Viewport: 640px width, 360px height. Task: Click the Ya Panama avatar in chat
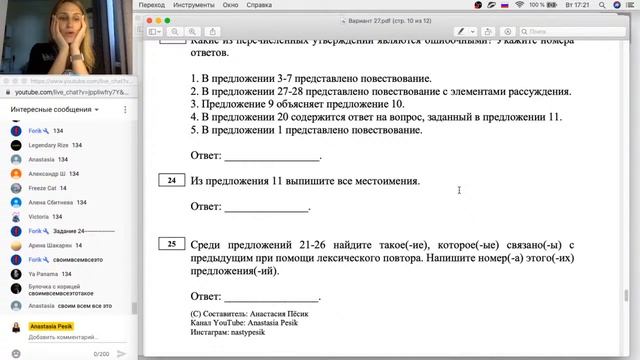pos(16,274)
